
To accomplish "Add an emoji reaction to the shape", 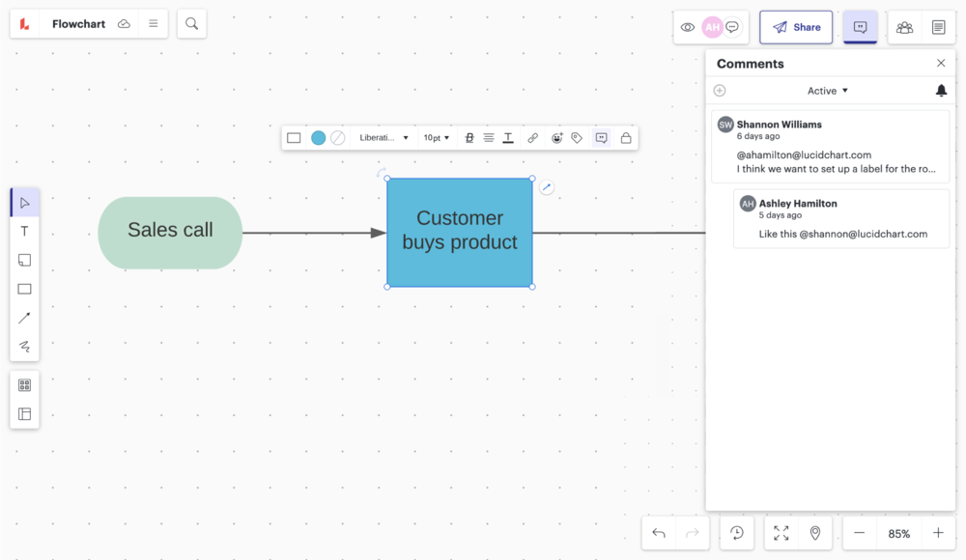I will pos(556,138).
